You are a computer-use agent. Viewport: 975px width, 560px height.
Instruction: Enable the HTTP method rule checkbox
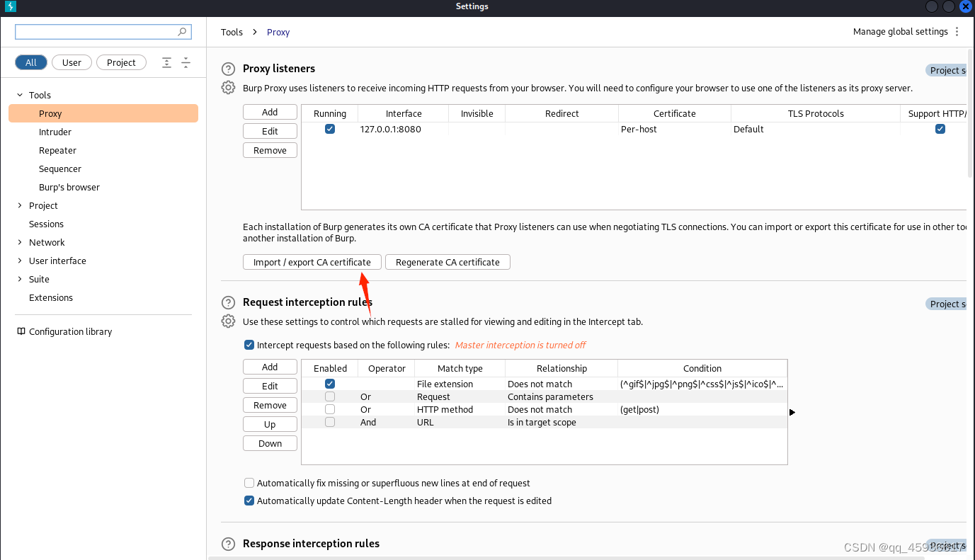click(x=330, y=409)
